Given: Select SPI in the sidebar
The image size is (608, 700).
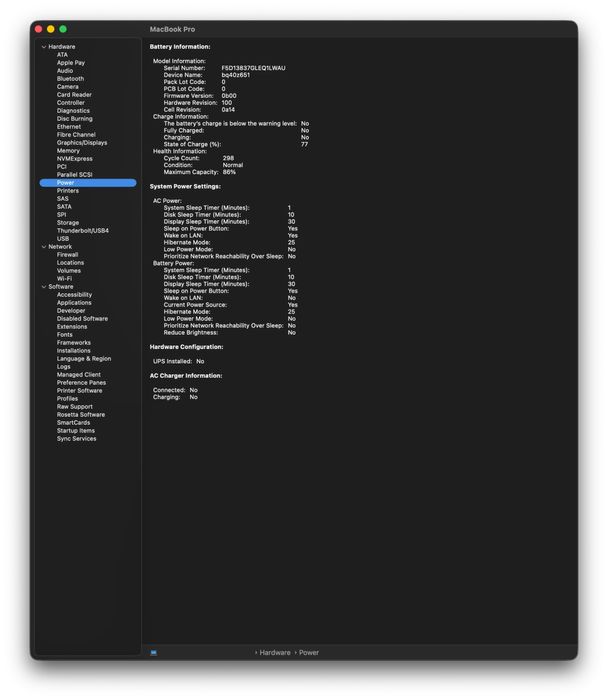Looking at the screenshot, I should coord(61,215).
